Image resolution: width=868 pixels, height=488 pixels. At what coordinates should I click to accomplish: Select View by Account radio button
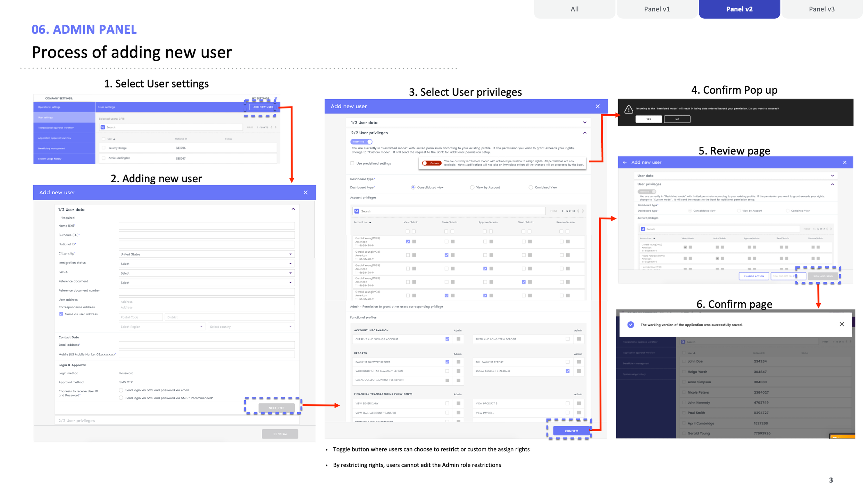472,187
